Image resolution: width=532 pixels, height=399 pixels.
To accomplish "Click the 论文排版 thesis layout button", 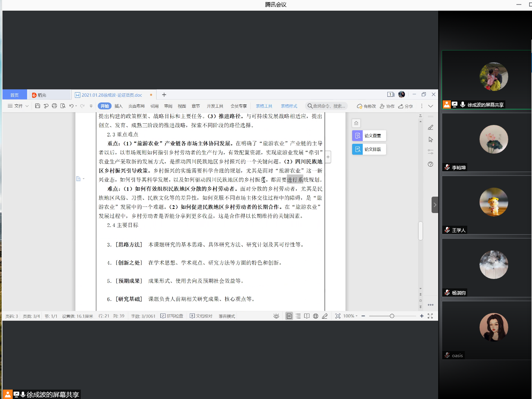I will click(x=369, y=149).
